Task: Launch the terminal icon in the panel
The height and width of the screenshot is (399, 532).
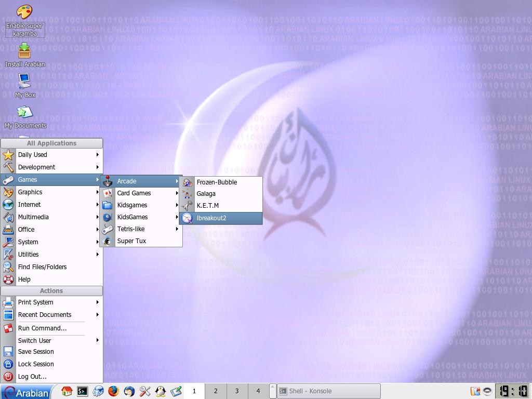Action: 83,391
